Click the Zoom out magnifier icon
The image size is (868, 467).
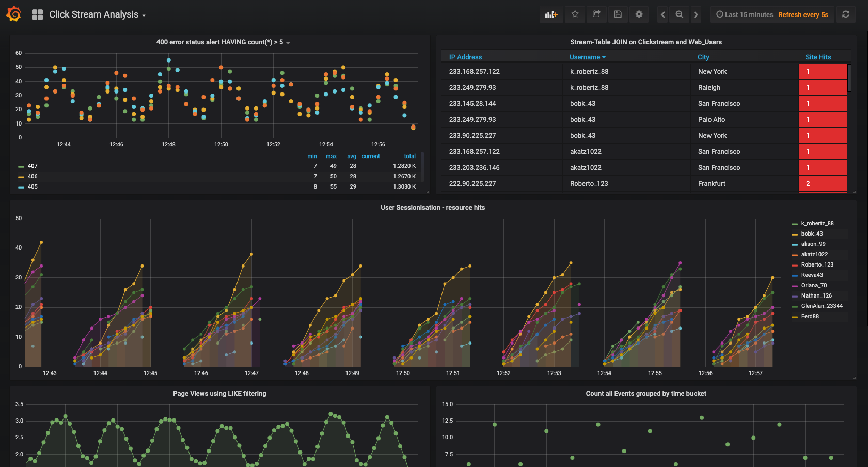pos(679,14)
